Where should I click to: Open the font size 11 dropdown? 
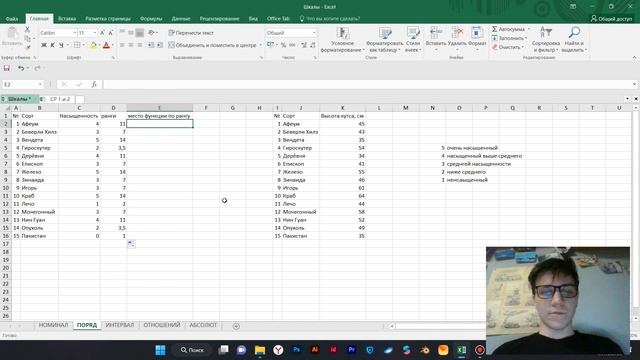click(95, 33)
